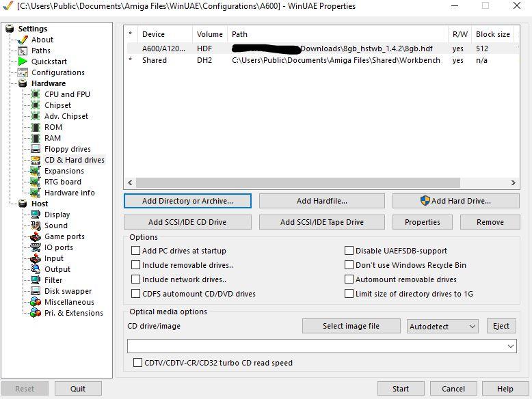Select the IO ports icon
The image size is (532, 399).
[36, 247]
